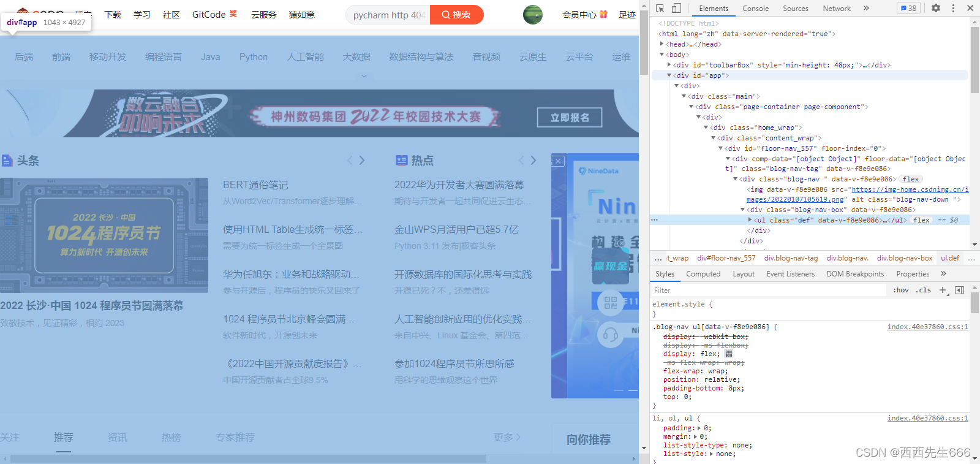
Task: Select the 人工智能 category
Action: [306, 57]
